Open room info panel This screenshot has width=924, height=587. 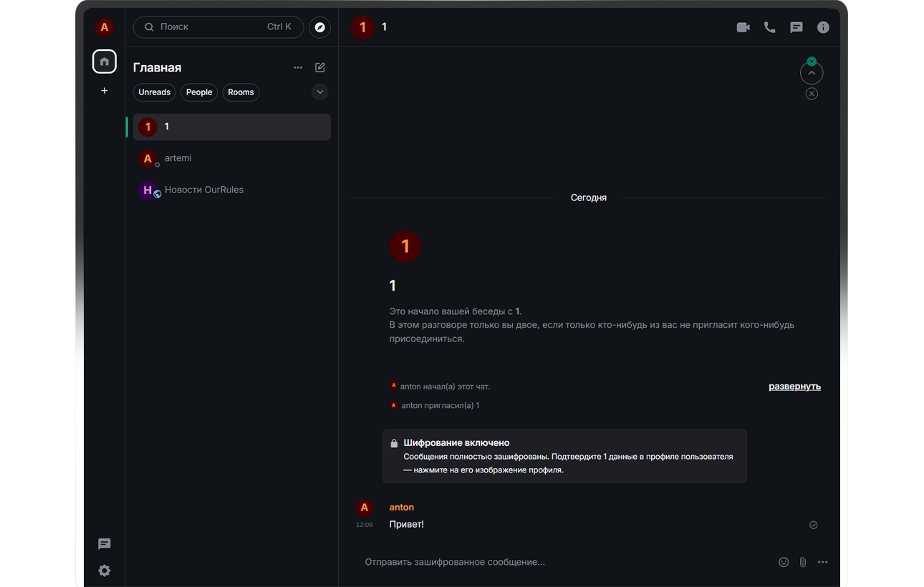[x=823, y=27]
